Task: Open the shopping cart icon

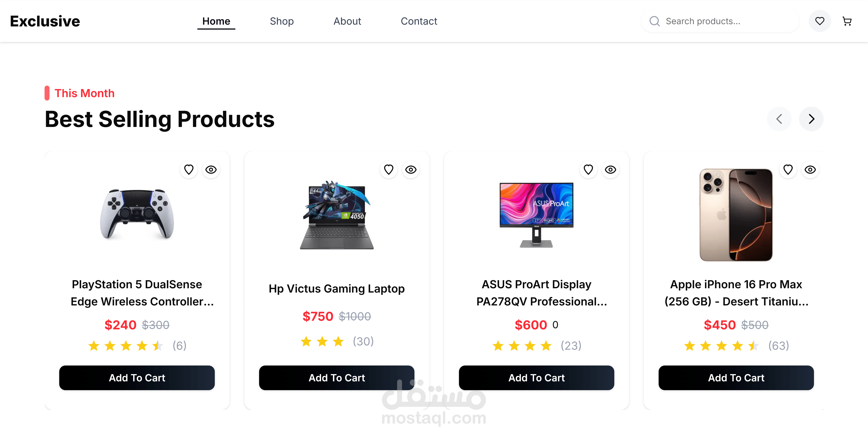Action: (x=847, y=21)
